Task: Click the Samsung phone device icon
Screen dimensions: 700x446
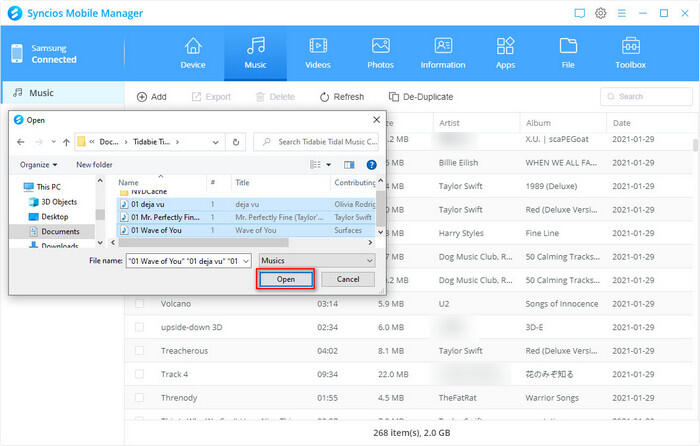Action: point(17,54)
